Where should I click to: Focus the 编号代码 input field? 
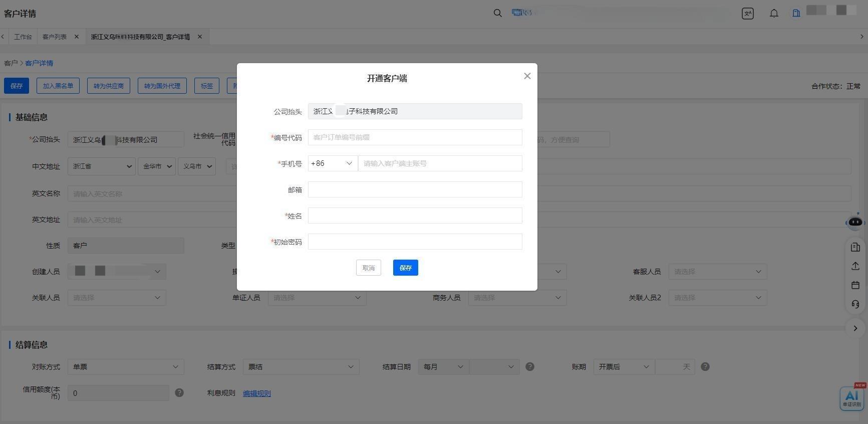415,137
